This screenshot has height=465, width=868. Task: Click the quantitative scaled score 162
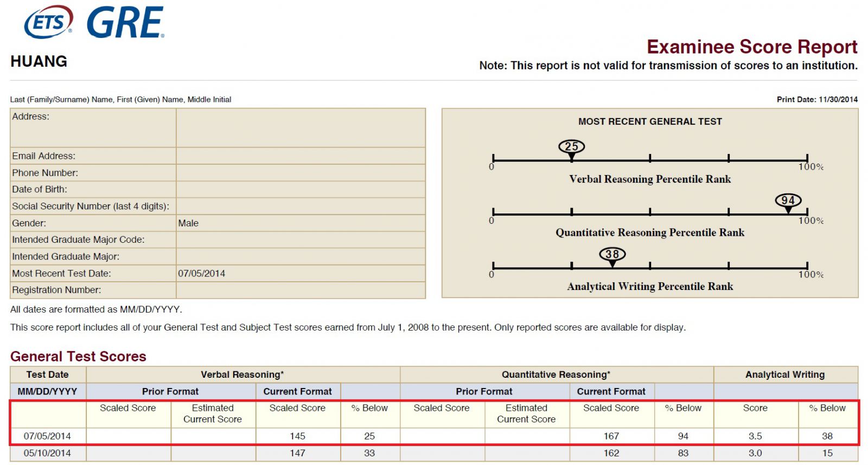[x=611, y=453]
